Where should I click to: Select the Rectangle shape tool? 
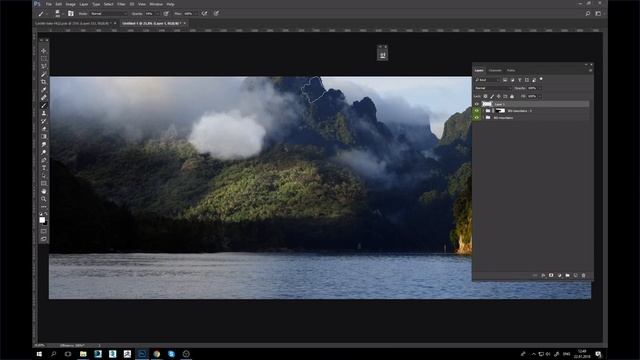coord(44,183)
